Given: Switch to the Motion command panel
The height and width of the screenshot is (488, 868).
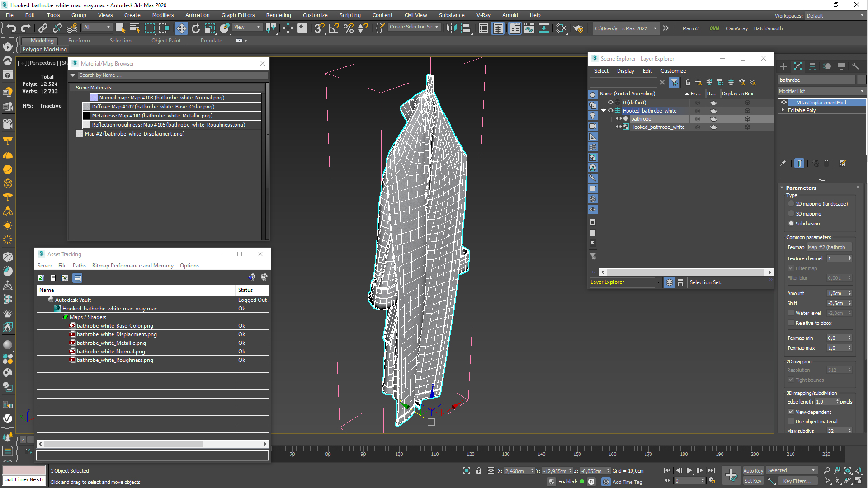Looking at the screenshot, I should tap(827, 66).
